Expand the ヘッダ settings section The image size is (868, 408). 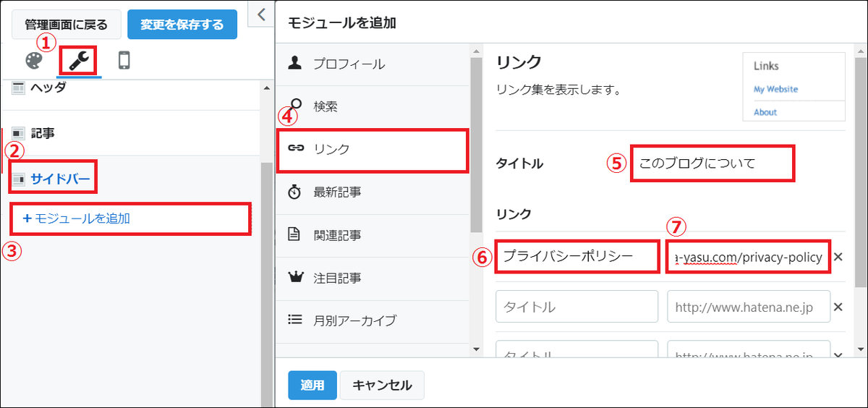130,87
